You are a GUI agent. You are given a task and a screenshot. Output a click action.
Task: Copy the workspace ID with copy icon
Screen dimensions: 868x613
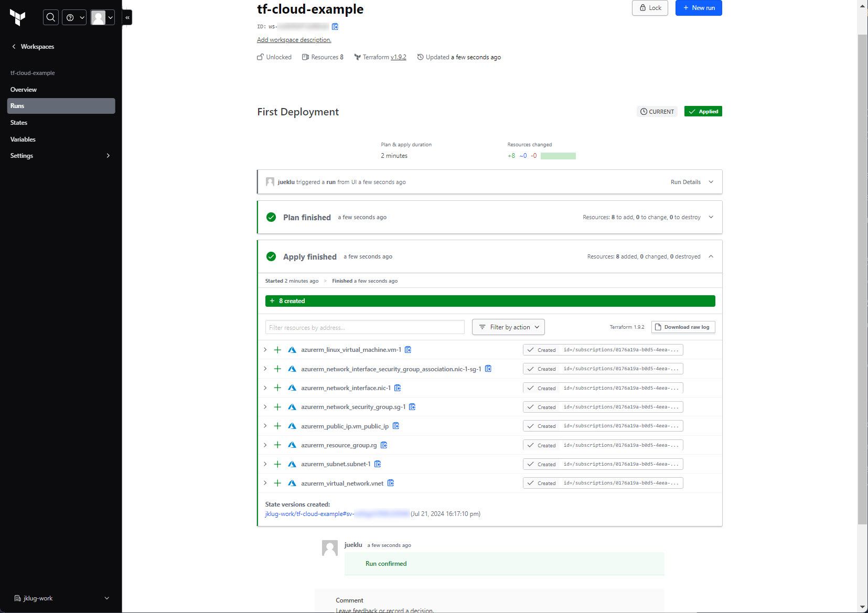335,27
